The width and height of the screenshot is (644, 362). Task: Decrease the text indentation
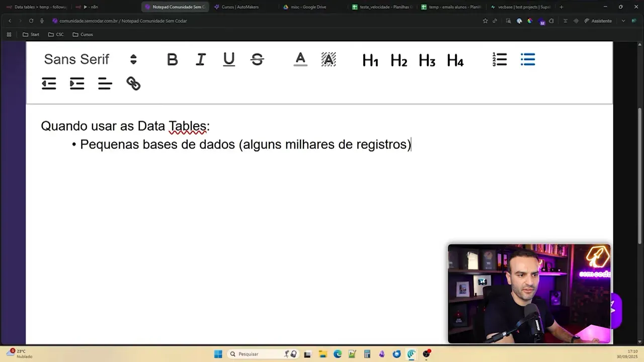point(49,83)
